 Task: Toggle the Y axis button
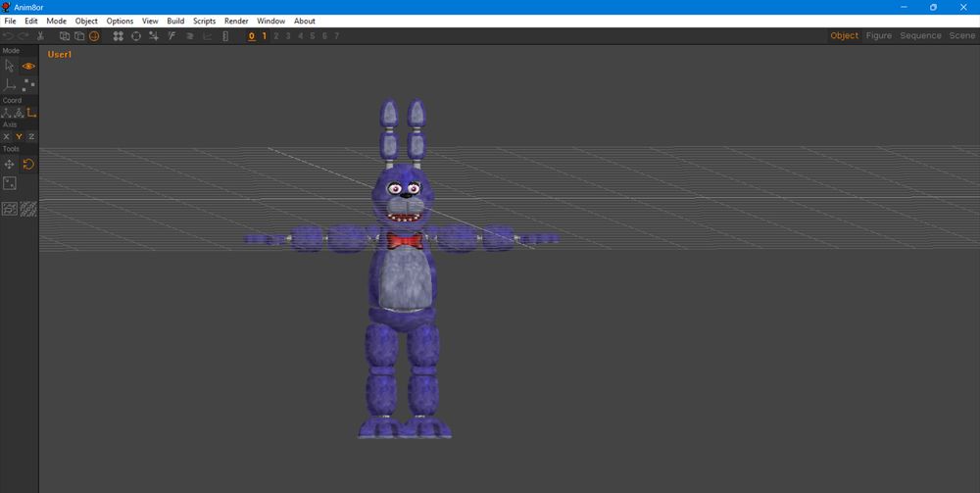pos(19,137)
